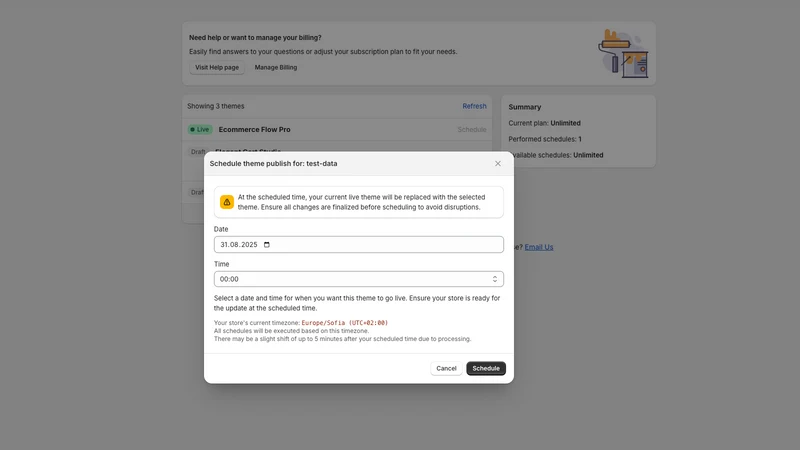Click the Cancel button in the dialog
Viewport: 800px width, 450px height.
446,368
